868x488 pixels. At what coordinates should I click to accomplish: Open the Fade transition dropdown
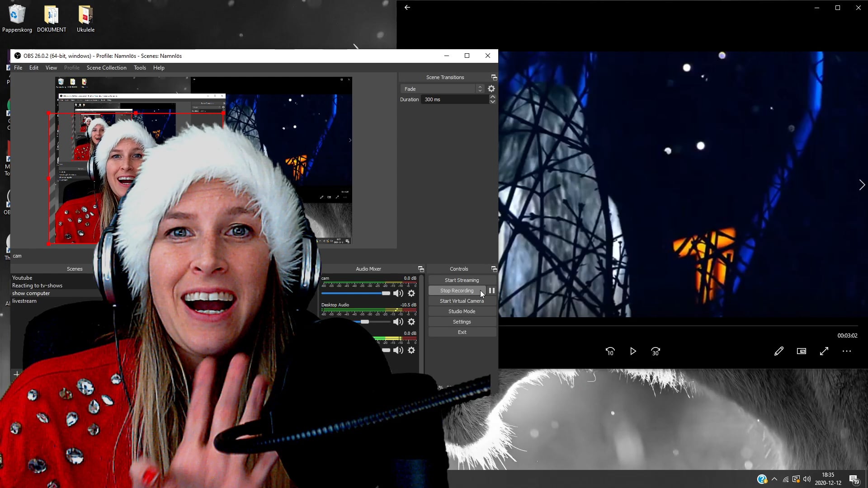point(442,89)
